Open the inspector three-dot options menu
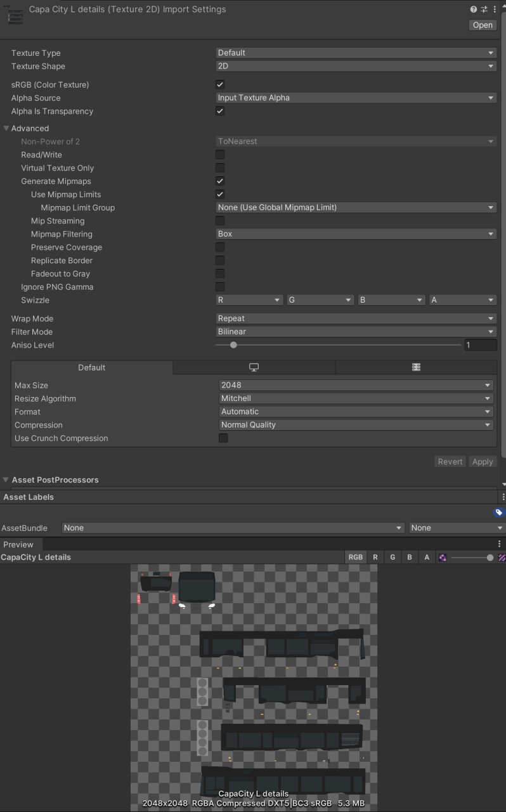Image resolution: width=506 pixels, height=812 pixels. point(493,10)
